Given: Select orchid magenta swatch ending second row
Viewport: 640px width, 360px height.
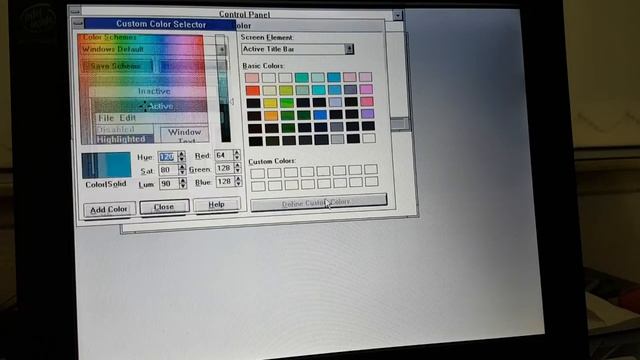Looking at the screenshot, I should [366, 89].
